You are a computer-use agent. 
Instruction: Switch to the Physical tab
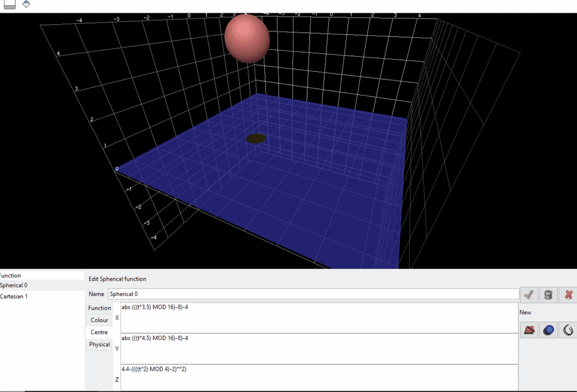(x=100, y=344)
